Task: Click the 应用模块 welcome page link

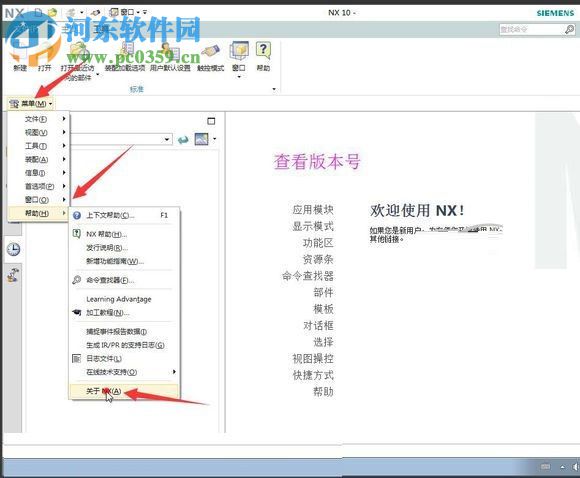Action: click(313, 210)
